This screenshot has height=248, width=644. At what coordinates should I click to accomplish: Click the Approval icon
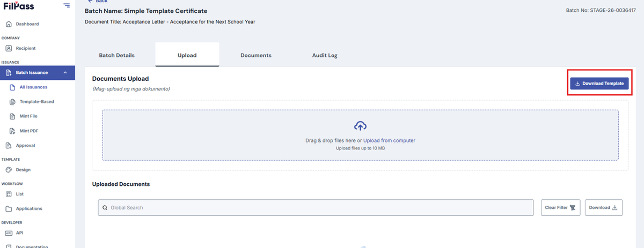[x=9, y=145]
